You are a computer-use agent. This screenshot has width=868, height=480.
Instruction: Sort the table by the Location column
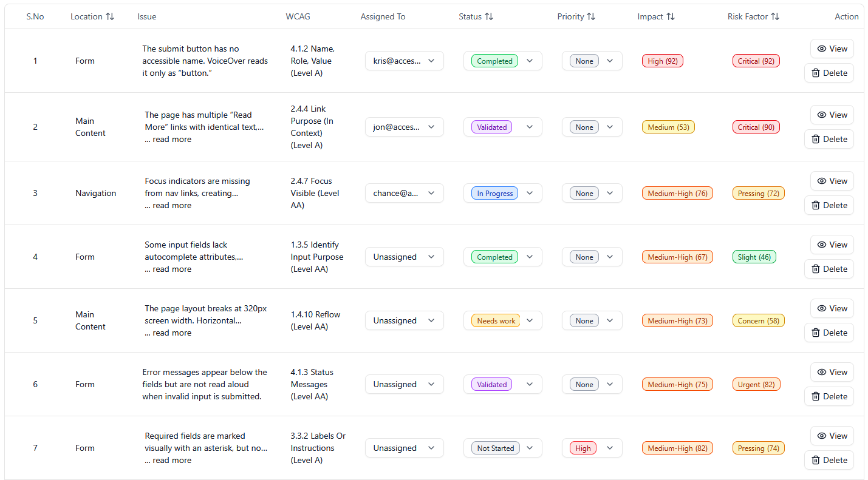(x=109, y=16)
